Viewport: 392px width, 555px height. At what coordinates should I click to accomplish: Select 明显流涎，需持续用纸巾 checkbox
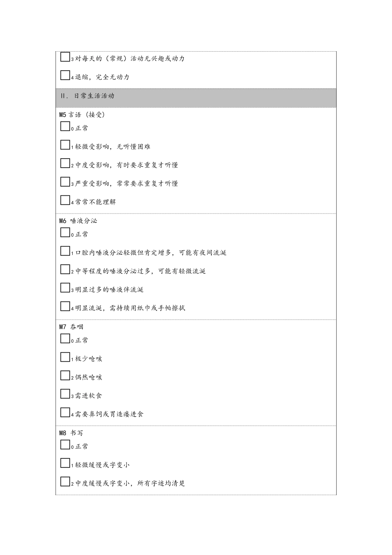[x=65, y=306]
